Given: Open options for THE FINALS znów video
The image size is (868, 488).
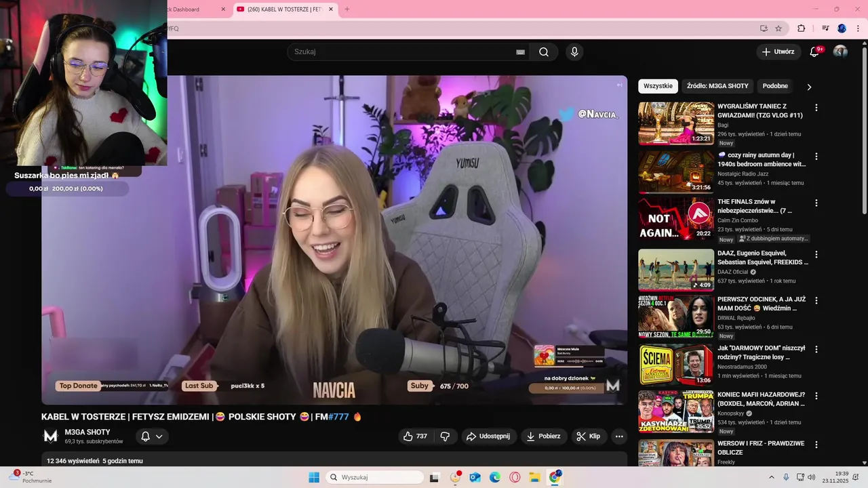Looking at the screenshot, I should (x=816, y=203).
